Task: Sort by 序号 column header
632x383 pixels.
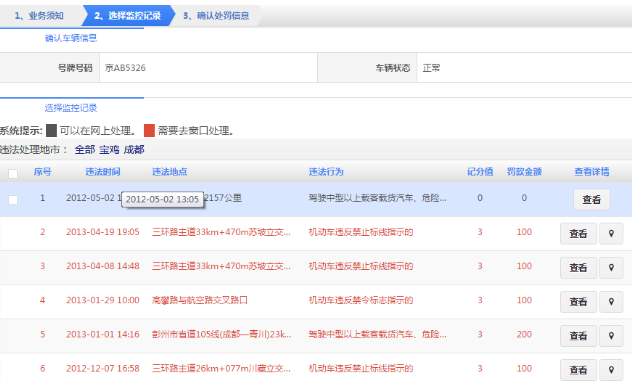Action: point(43,172)
